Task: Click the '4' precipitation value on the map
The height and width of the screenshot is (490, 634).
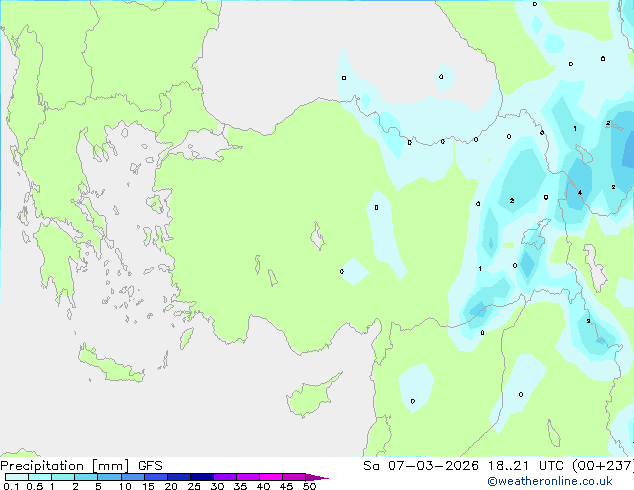Action: 580,192
